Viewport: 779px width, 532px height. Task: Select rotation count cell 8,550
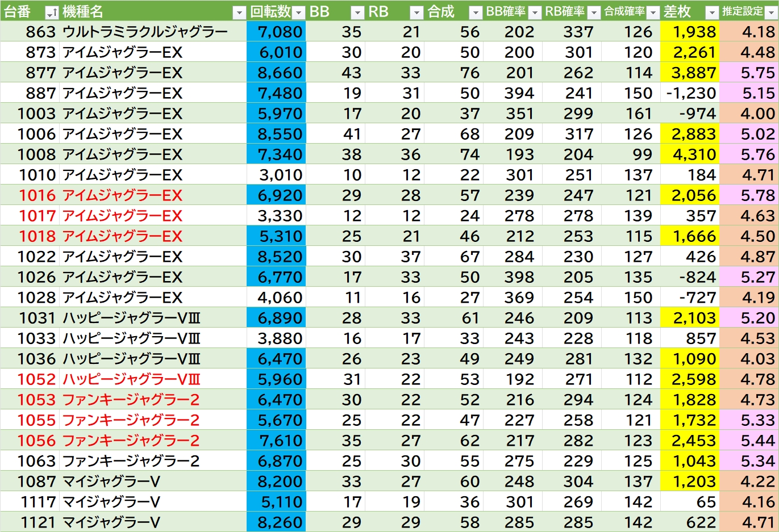click(x=276, y=134)
